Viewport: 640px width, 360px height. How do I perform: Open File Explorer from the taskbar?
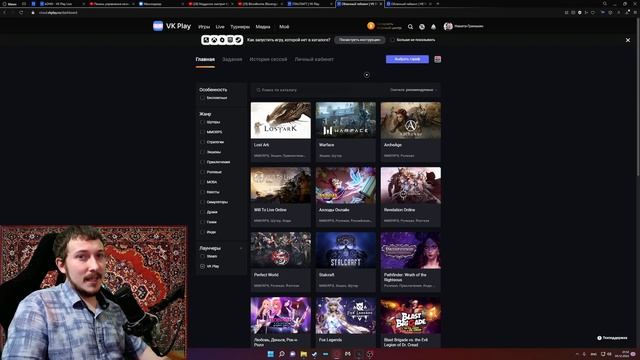[x=304, y=354]
